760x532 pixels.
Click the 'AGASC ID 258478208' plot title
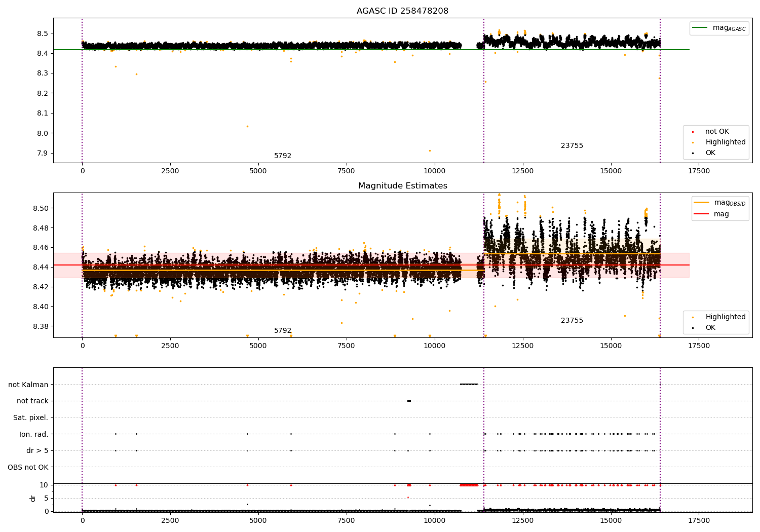[x=402, y=11]
